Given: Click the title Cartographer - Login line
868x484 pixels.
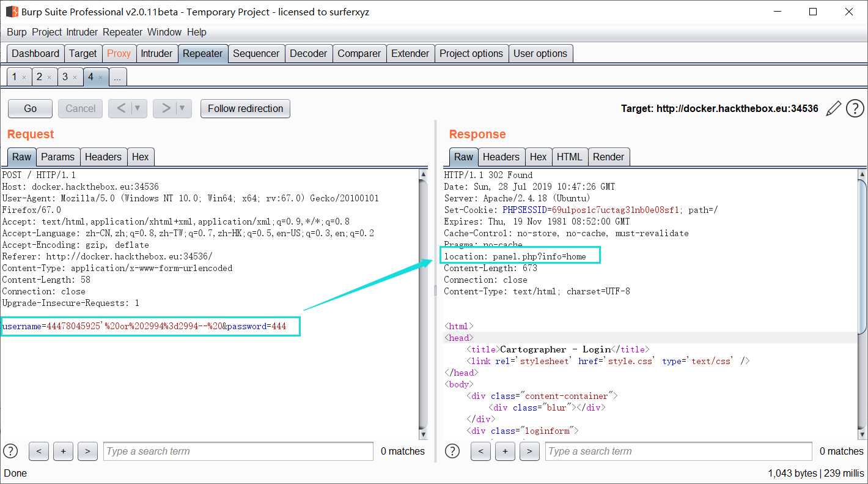Looking at the screenshot, I should 556,349.
